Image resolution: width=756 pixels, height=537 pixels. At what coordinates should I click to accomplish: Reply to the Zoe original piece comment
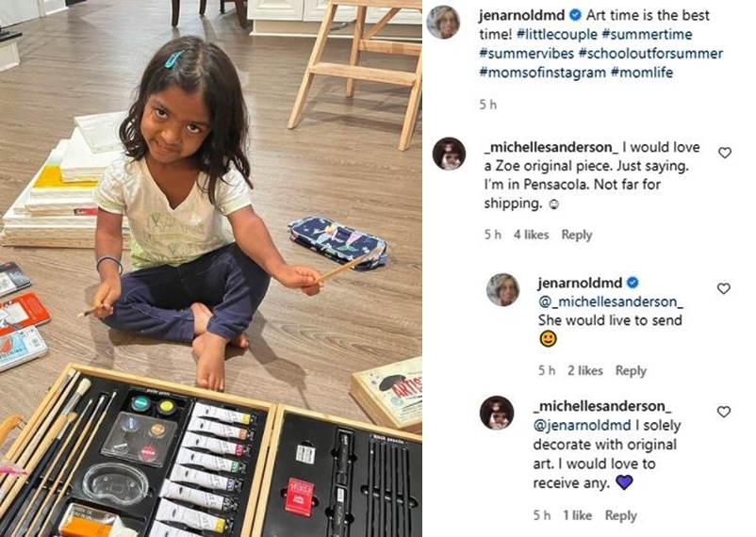[x=577, y=235]
